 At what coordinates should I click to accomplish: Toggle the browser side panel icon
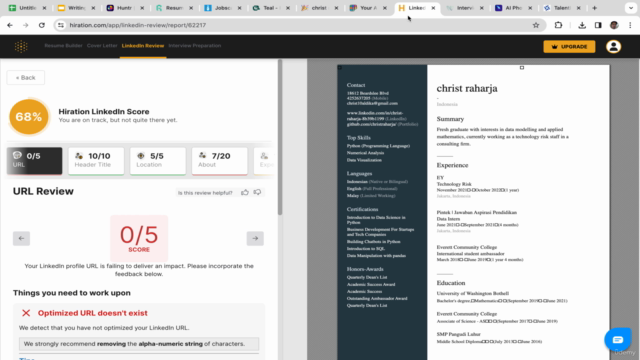[598, 25]
